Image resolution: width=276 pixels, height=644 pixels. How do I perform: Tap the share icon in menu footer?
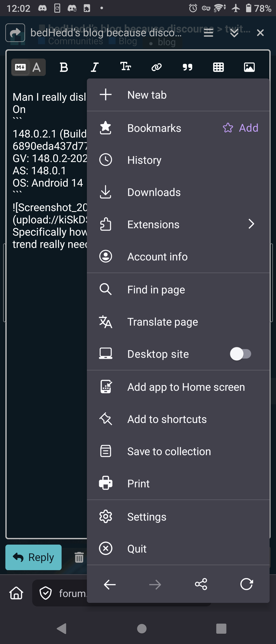[201, 584]
